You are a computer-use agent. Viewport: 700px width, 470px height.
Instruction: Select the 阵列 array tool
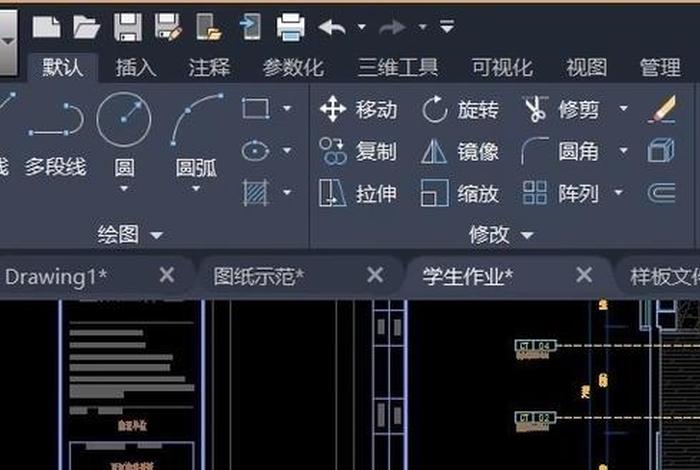560,193
